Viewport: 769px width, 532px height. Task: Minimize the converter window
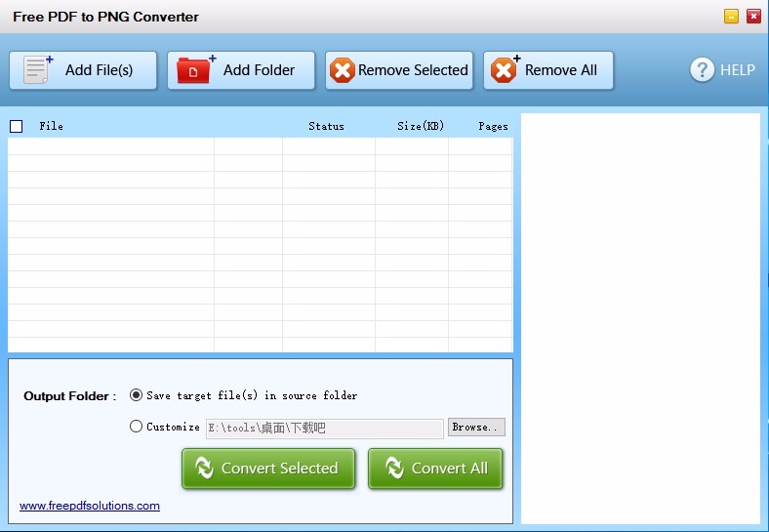pos(731,17)
